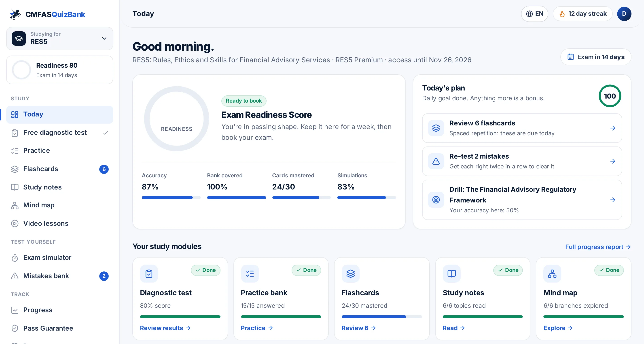Click the flame streak icon
Screen dimensions: 644x344
(x=562, y=14)
